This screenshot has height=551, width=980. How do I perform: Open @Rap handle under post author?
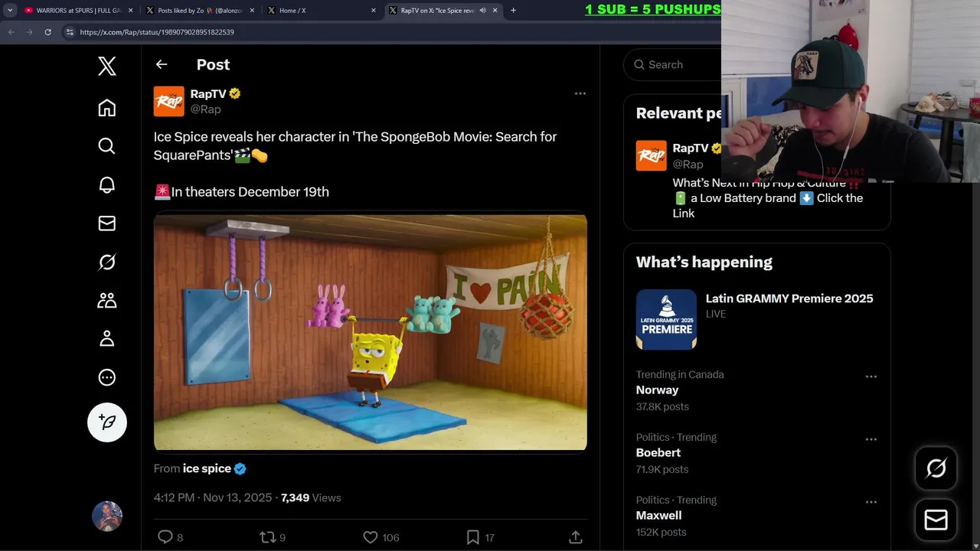(x=206, y=109)
